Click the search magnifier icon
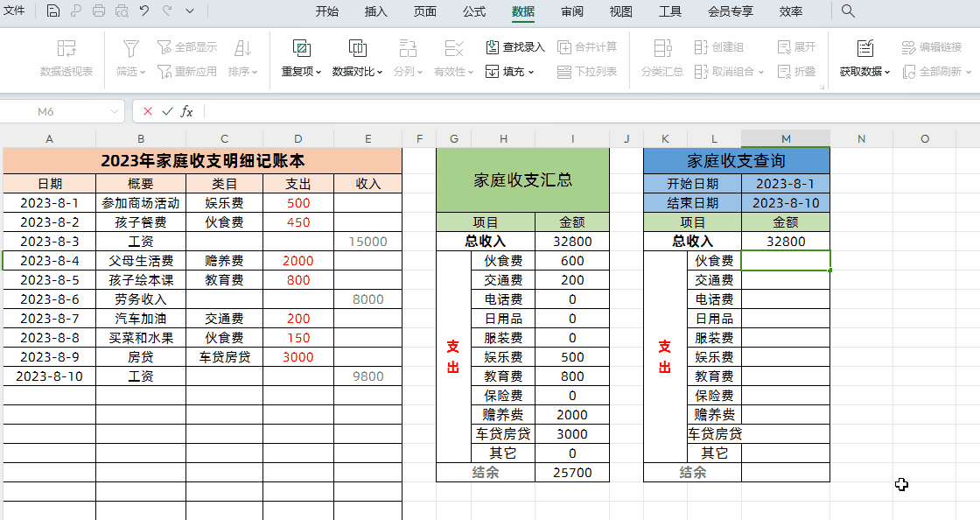980x520 pixels. 848,11
